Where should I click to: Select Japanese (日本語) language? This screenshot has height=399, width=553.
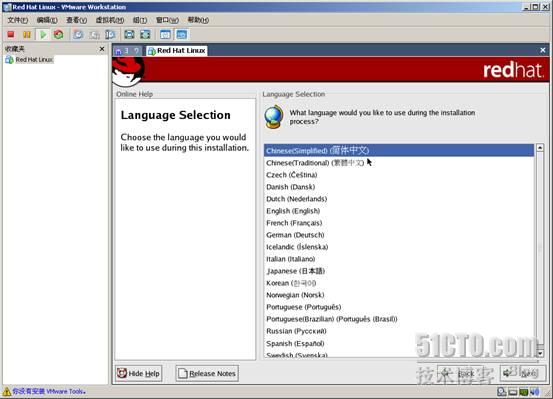(399, 271)
